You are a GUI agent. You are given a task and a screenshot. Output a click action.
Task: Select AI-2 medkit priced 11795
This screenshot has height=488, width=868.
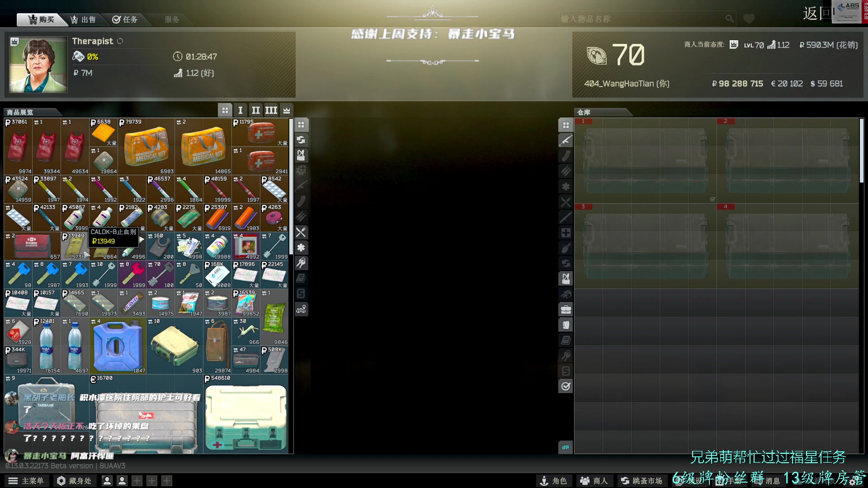point(260,132)
